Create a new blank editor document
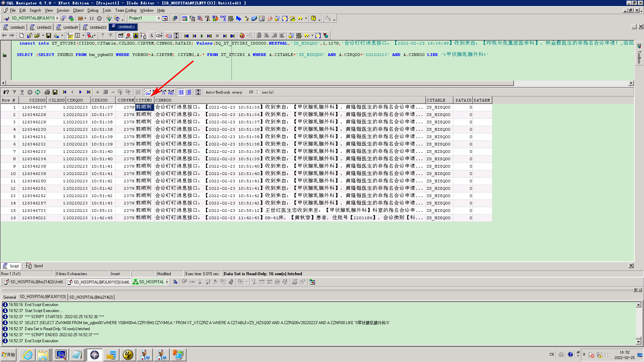Viewport: 644px width, 362px height. [21, 36]
